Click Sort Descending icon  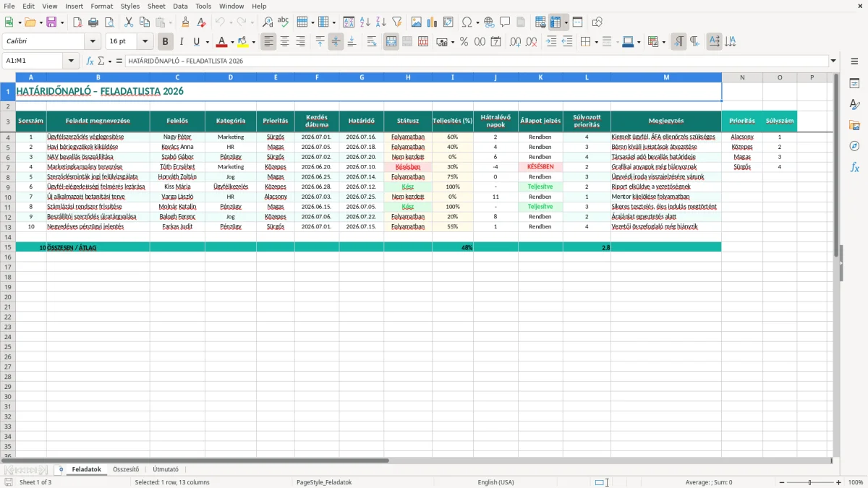pyautogui.click(x=381, y=22)
